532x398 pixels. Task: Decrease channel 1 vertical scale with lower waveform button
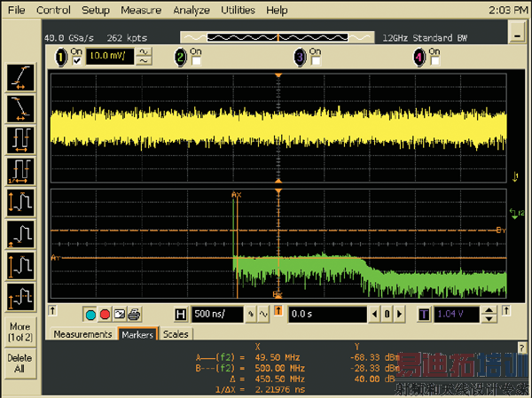tap(144, 61)
